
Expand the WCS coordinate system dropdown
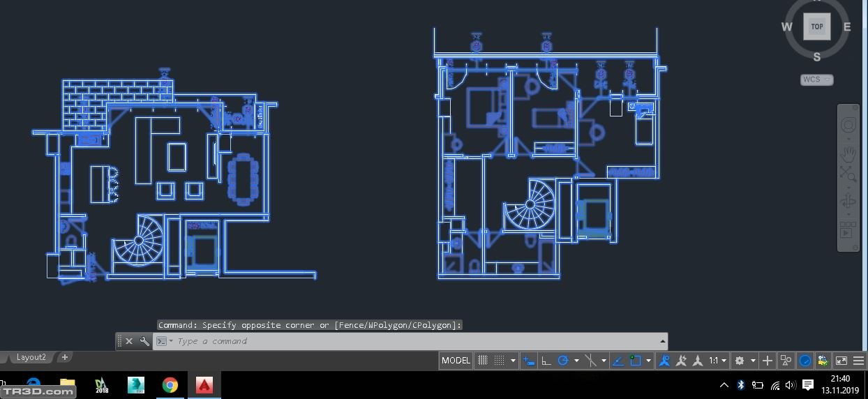tap(816, 80)
